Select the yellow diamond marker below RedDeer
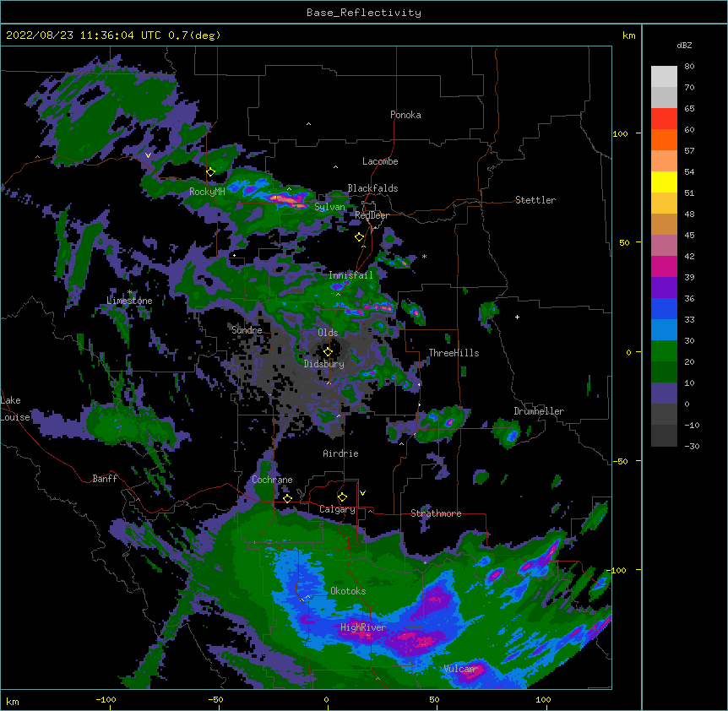 [x=359, y=237]
